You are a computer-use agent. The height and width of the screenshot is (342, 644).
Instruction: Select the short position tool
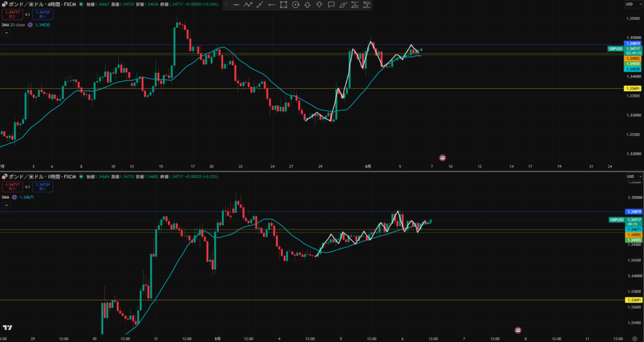click(x=367, y=5)
